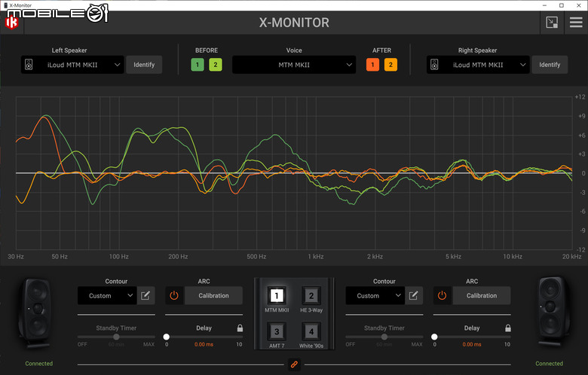Screen dimensions: 588x375
Task: Toggle BEFORE curve 2 lime button
Action: 216,65
